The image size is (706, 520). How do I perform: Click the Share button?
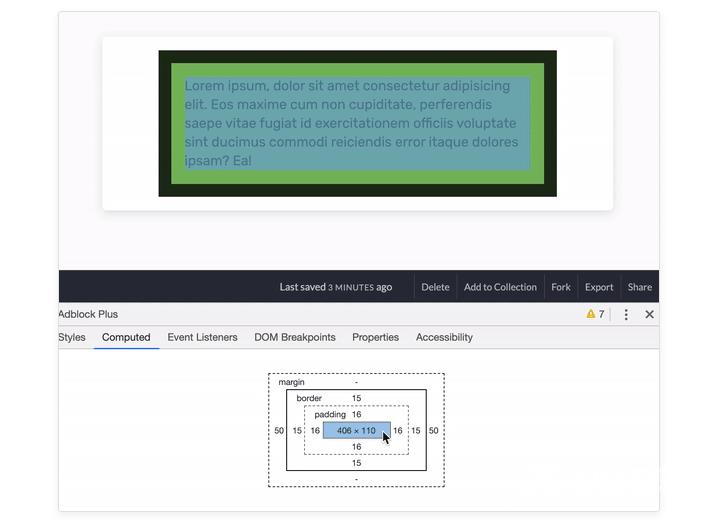[640, 287]
